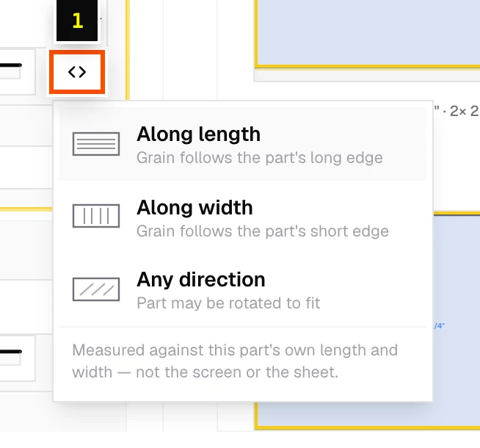This screenshot has width=480, height=448.
Task: Click the diagonal-lines Any direction icon
Action: 96,289
